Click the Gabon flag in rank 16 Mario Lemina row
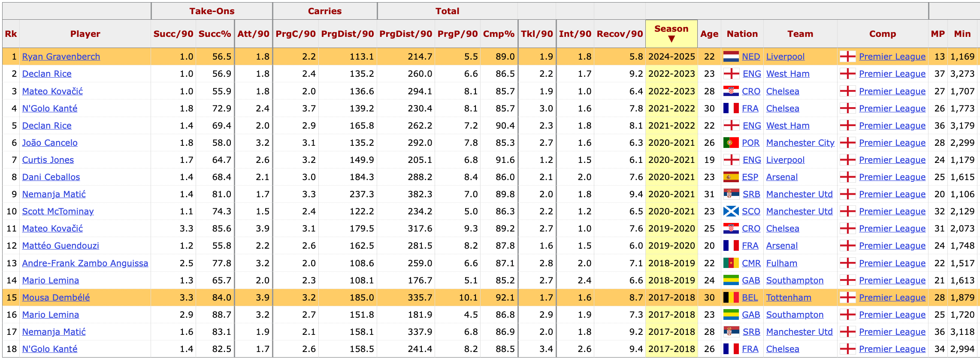 (731, 315)
